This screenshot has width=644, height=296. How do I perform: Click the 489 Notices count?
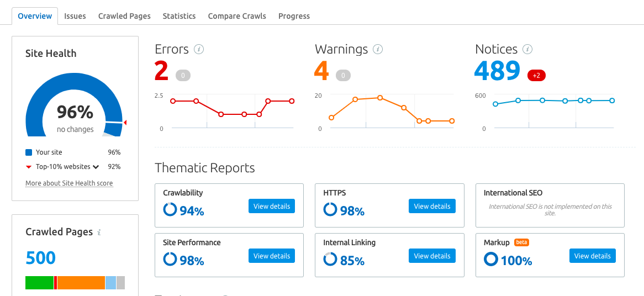pos(497,71)
